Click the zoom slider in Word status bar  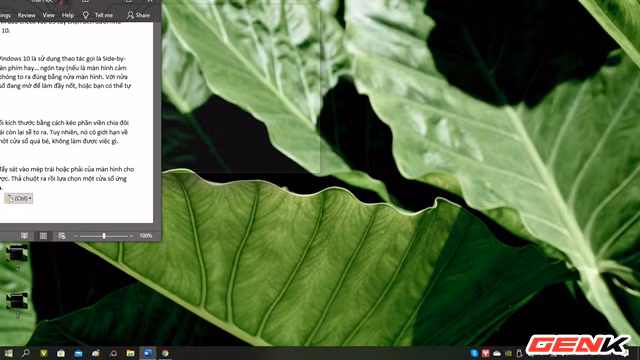104,236
